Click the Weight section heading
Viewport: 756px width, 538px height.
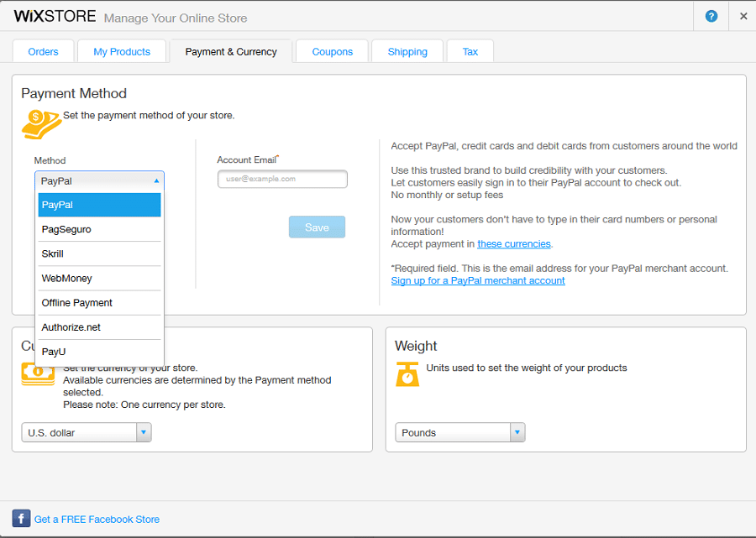(x=416, y=346)
